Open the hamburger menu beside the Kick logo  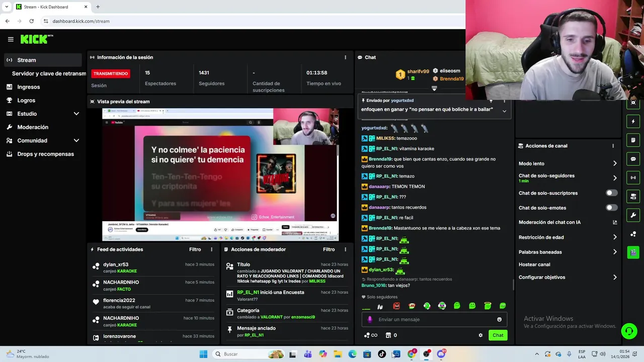(11, 39)
